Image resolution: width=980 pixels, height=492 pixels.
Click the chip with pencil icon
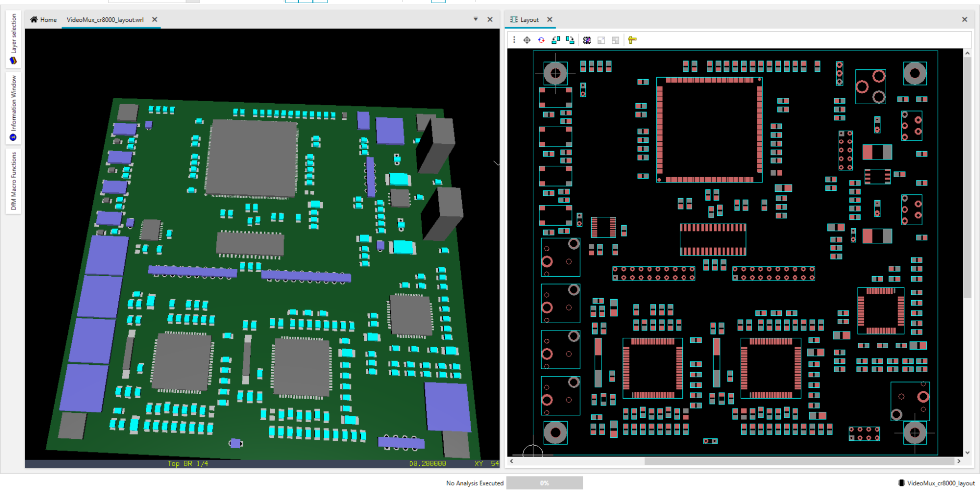[587, 40]
